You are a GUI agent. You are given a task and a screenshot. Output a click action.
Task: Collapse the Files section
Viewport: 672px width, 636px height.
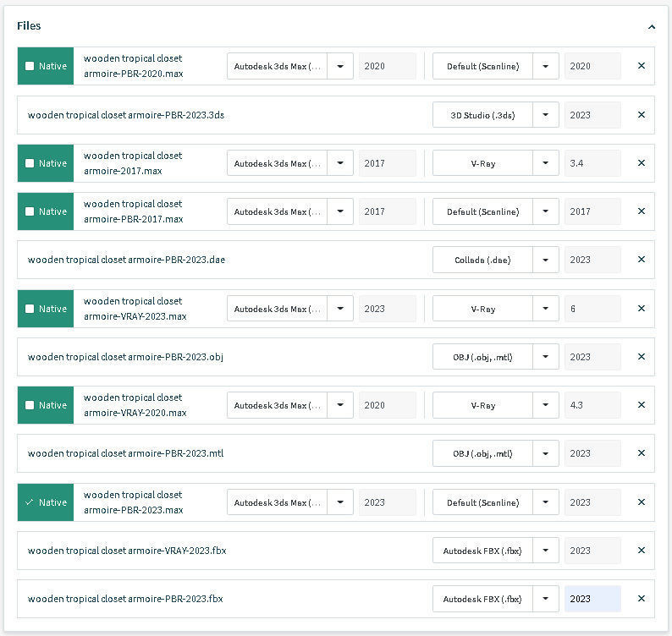point(651,27)
